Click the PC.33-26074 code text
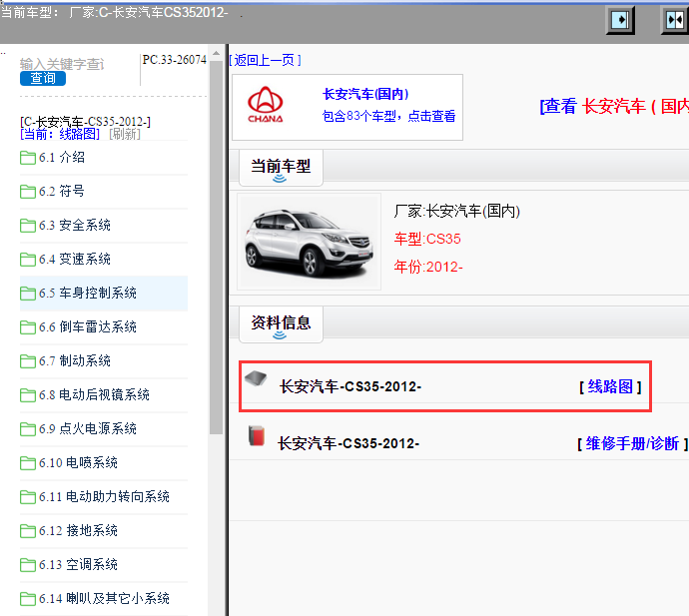The height and width of the screenshot is (616, 689). (x=175, y=60)
